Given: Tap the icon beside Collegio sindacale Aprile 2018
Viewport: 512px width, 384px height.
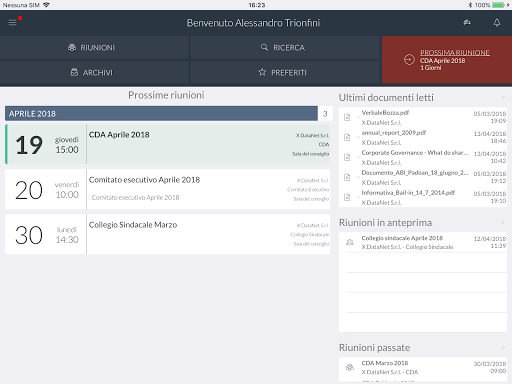Looking at the screenshot, I should point(349,242).
